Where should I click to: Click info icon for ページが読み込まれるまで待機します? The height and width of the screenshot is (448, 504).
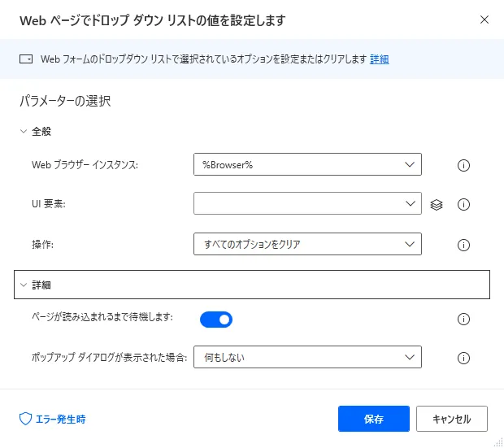click(464, 320)
